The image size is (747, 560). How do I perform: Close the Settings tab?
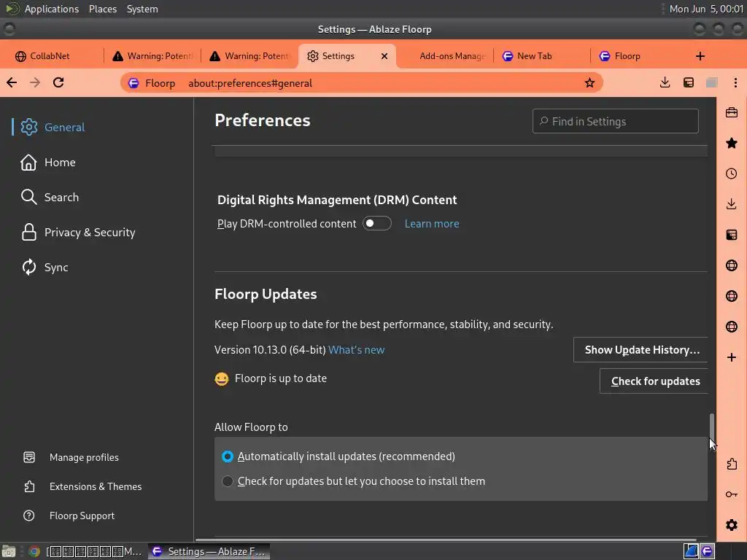(x=384, y=56)
